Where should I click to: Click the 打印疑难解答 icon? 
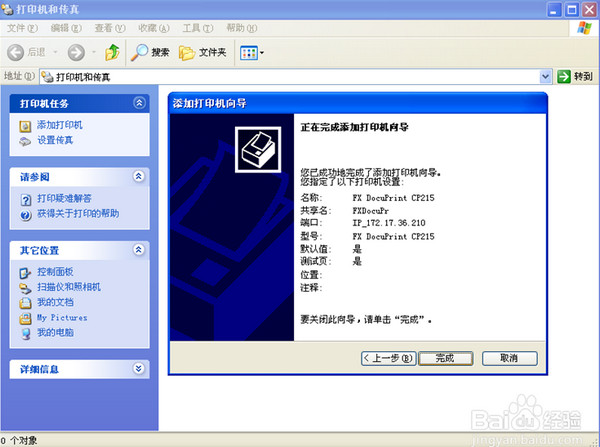point(25,200)
